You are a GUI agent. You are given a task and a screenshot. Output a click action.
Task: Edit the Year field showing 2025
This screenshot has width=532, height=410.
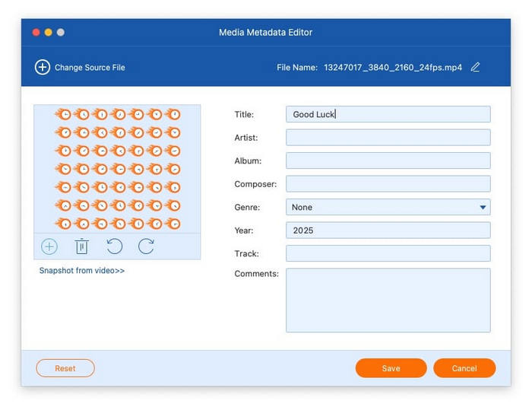point(388,230)
